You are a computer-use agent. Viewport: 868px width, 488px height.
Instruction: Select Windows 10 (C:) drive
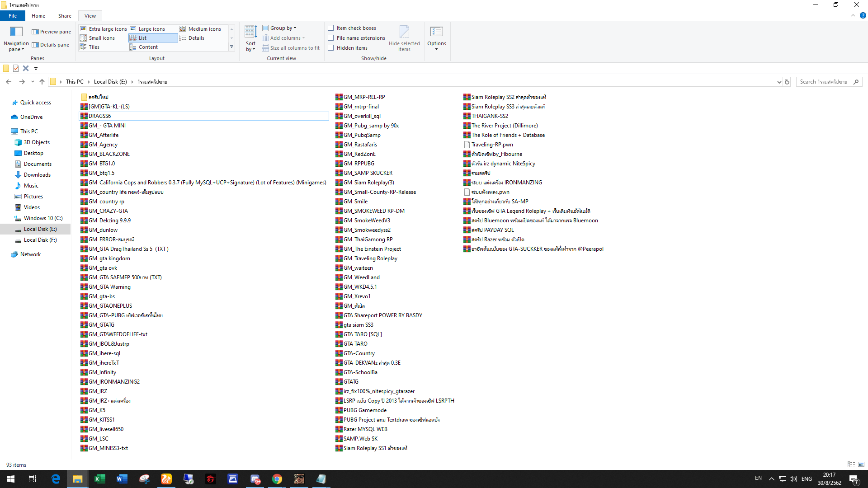point(43,218)
